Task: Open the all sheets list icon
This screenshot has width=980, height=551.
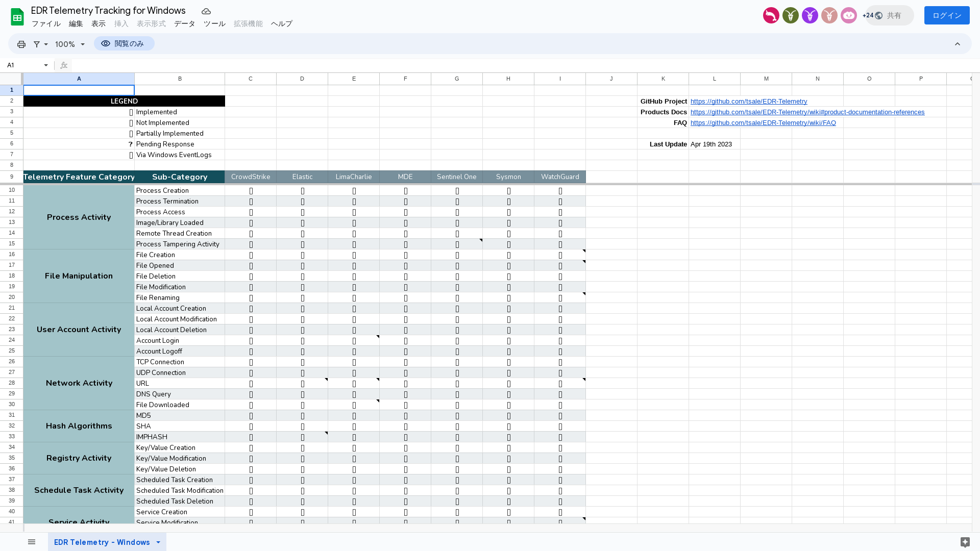Action: coord(32,542)
